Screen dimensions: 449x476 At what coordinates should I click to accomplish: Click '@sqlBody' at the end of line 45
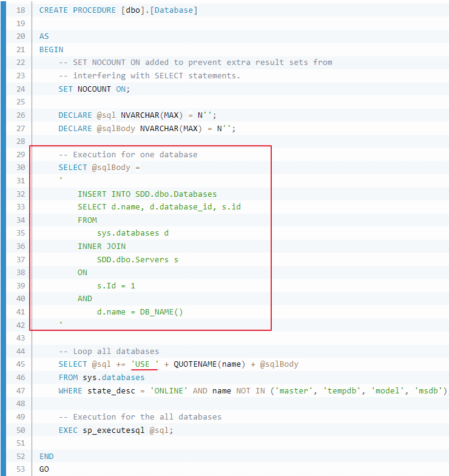(279, 364)
